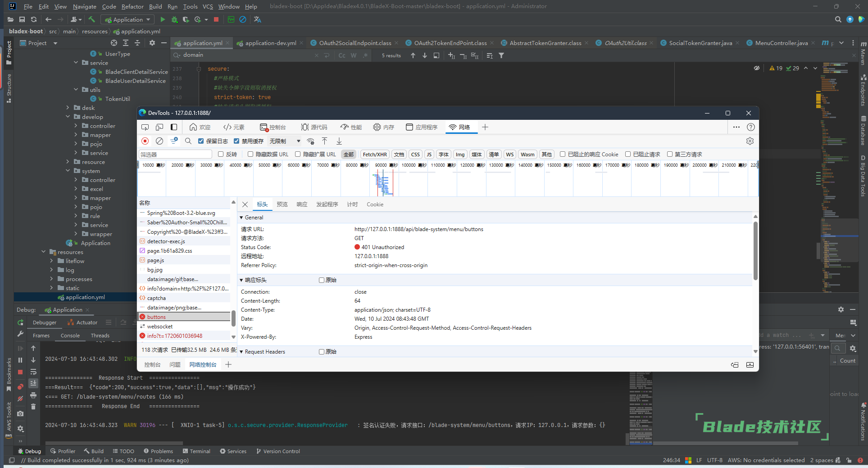Open Terminal tool window at bottom

(x=196, y=451)
